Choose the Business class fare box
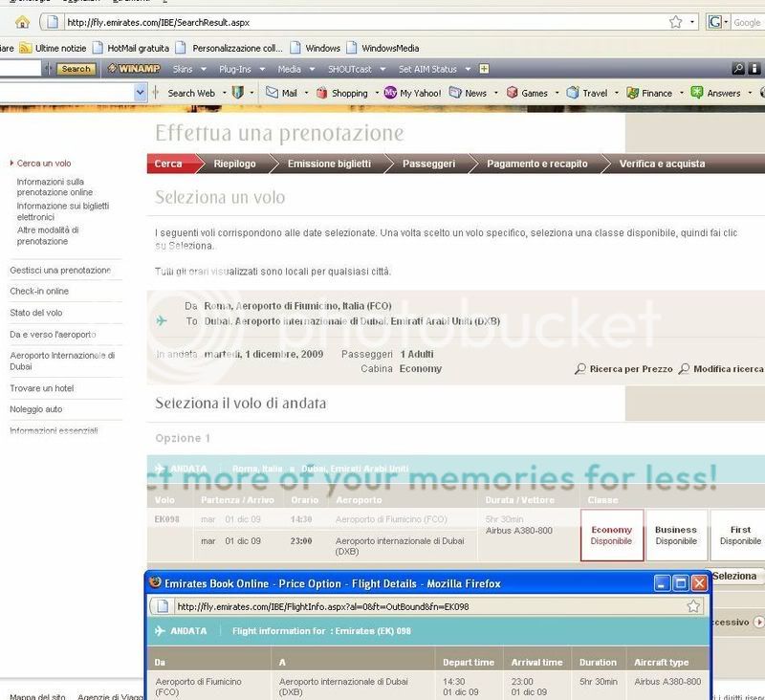Viewport: 765px width, 700px height. click(676, 535)
